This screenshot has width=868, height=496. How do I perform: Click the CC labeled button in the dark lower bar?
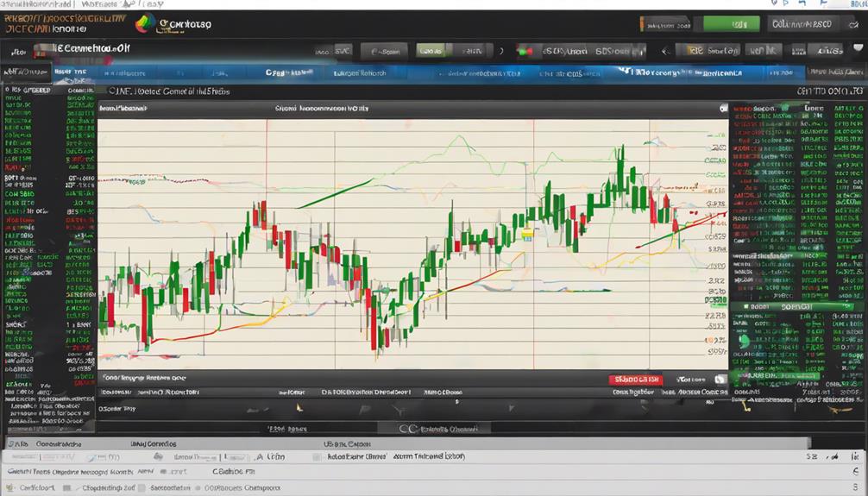pos(435,429)
